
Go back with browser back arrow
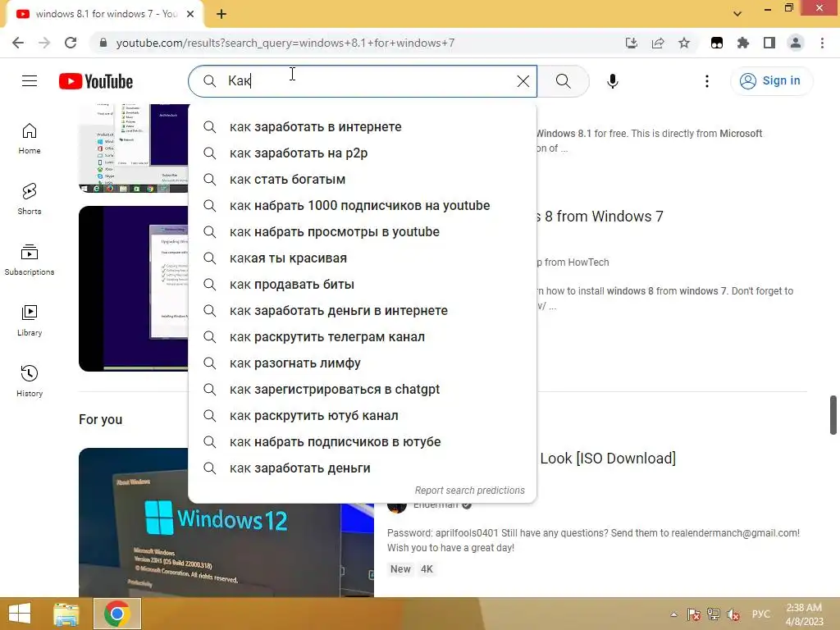coord(18,43)
